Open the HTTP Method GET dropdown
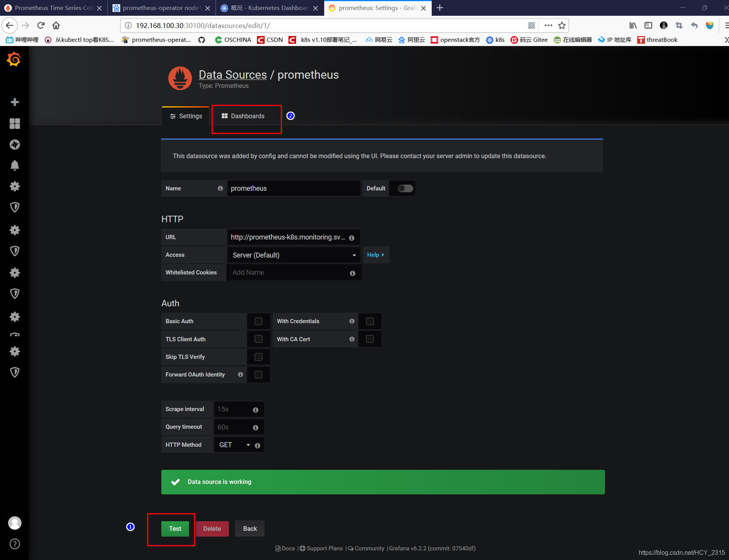Screen dimensions: 729x560 [x=234, y=445]
